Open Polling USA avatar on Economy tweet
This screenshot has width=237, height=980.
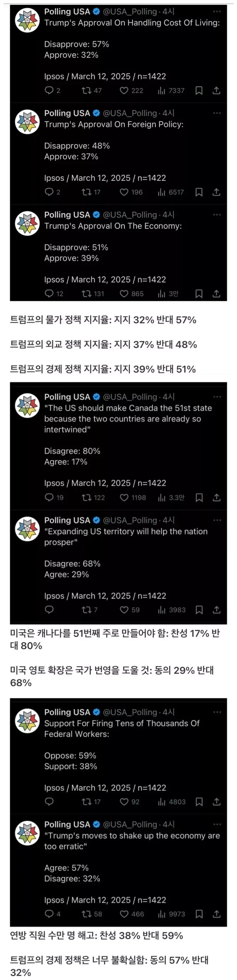click(27, 223)
